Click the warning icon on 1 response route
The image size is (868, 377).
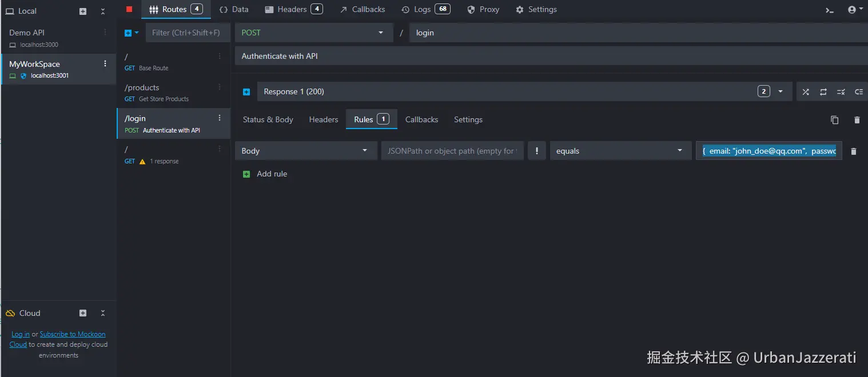[x=142, y=162]
